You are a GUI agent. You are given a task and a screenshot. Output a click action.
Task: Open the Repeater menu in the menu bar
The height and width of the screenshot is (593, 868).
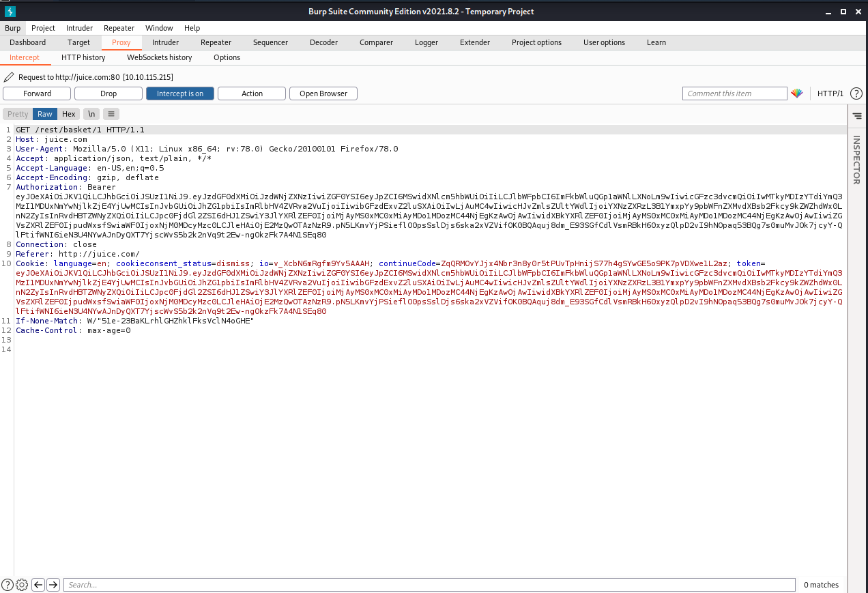point(119,28)
